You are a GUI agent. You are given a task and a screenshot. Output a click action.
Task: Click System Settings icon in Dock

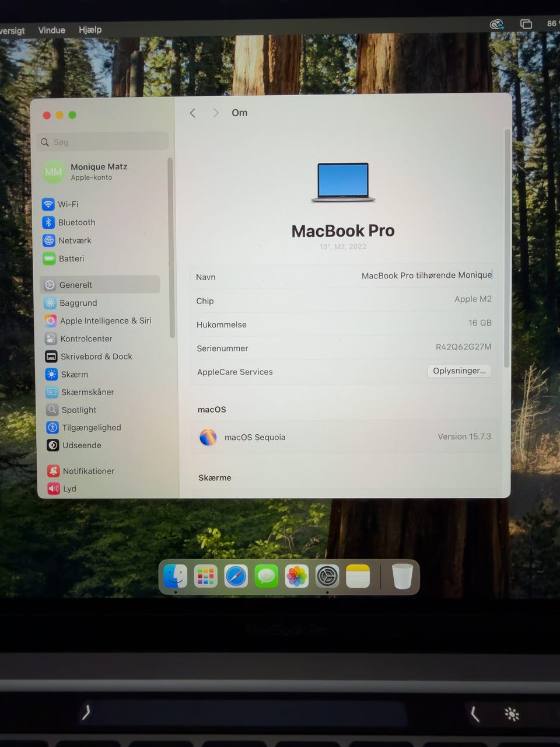coord(327,577)
